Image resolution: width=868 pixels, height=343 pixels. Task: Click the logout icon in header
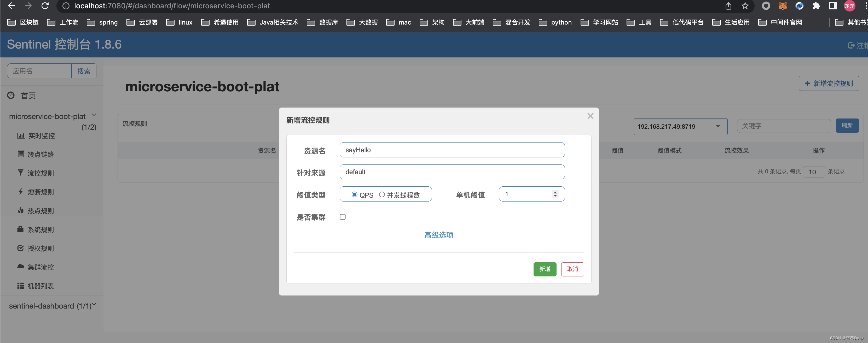[x=851, y=45]
